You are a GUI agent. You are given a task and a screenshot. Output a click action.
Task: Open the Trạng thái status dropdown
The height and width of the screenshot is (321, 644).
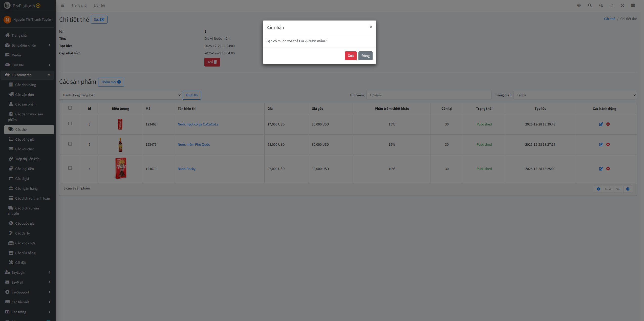575,95
